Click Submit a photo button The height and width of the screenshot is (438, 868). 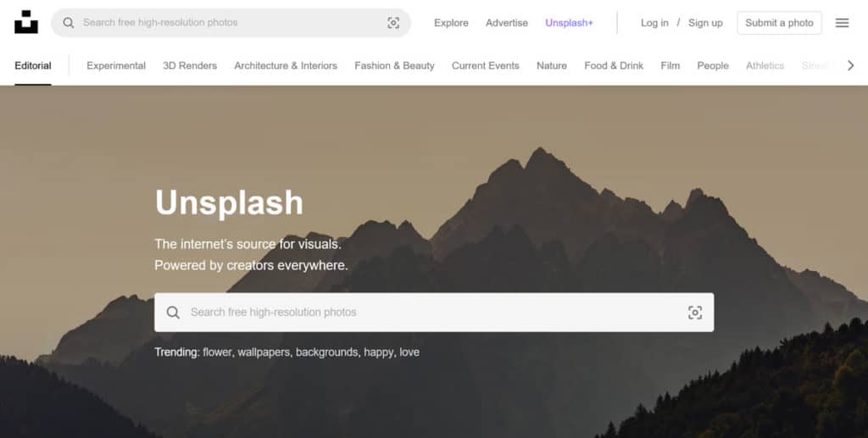[x=780, y=23]
